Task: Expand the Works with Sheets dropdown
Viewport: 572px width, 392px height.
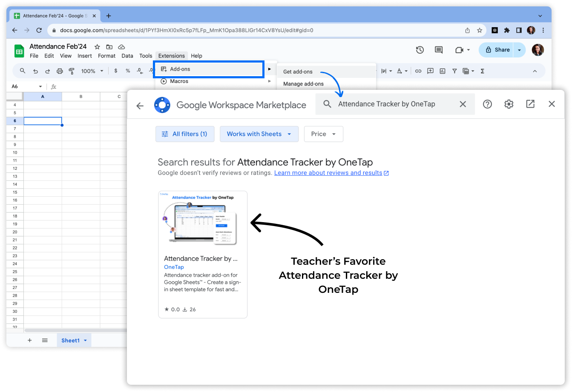Action: tap(259, 134)
